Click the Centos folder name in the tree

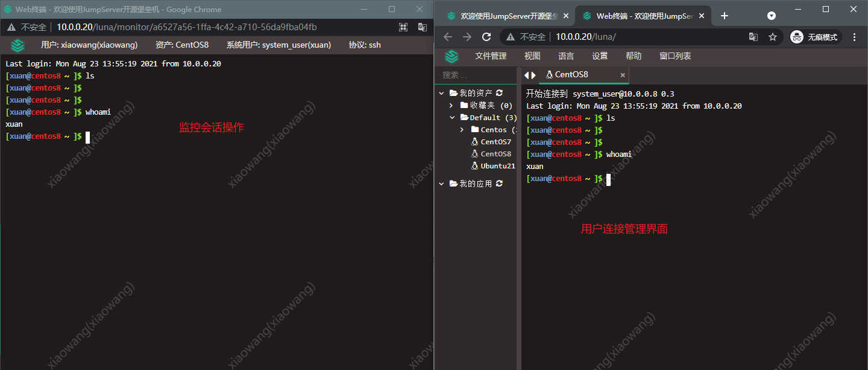click(494, 130)
